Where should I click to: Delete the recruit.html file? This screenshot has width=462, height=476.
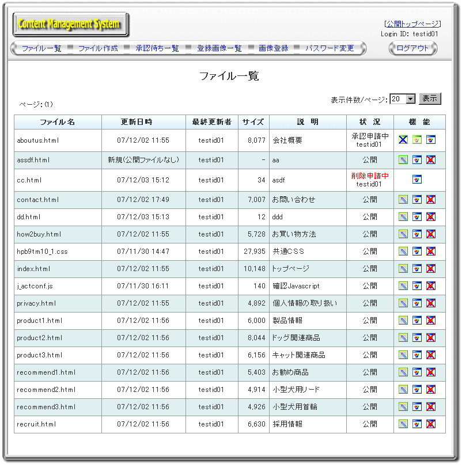431,424
